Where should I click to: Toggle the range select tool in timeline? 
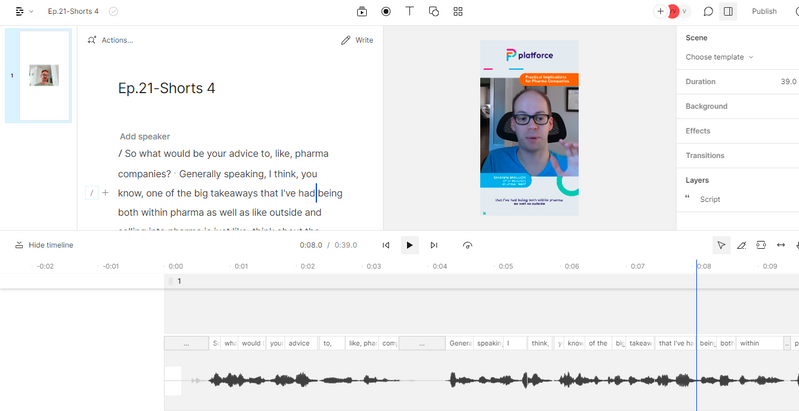761,245
